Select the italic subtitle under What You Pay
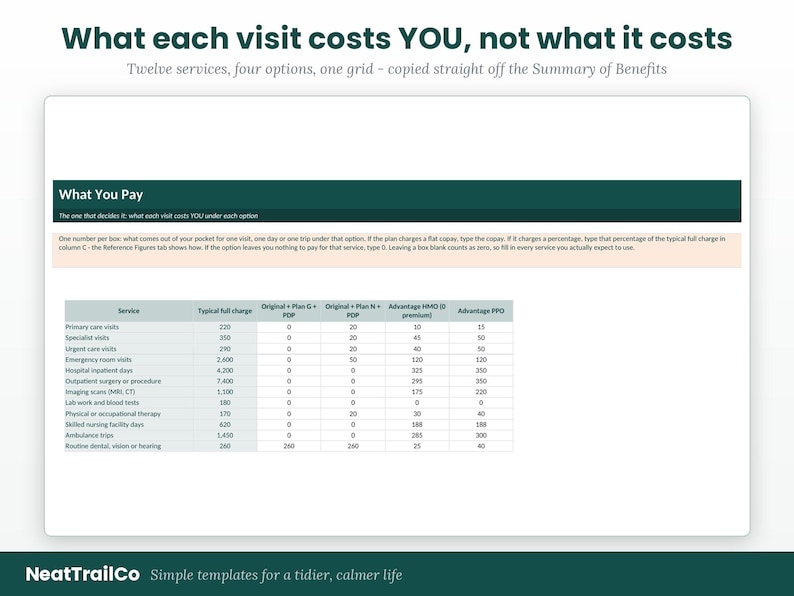 [158, 216]
